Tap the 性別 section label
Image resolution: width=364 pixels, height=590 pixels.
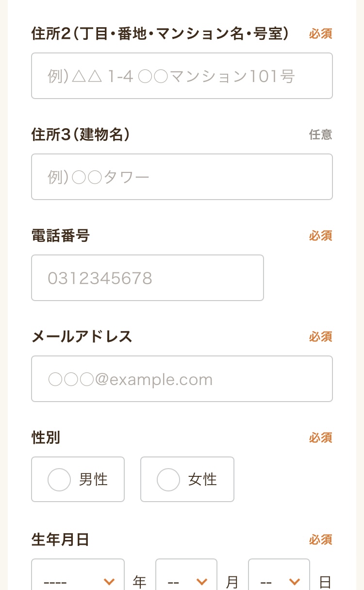pyautogui.click(x=46, y=438)
